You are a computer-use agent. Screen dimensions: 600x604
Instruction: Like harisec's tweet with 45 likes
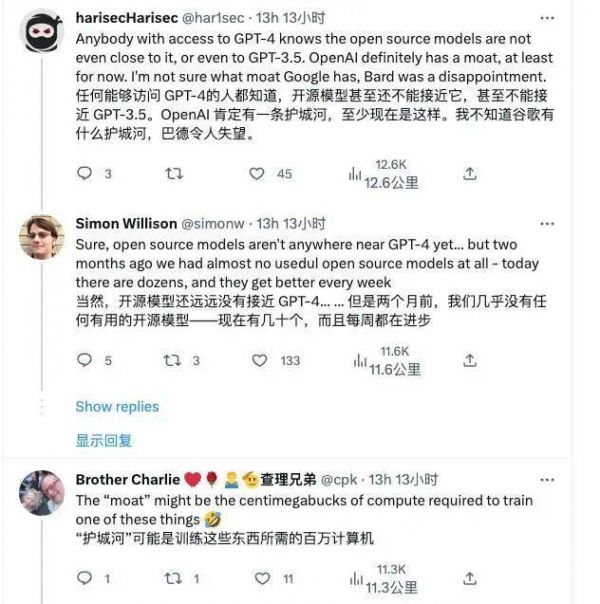pyautogui.click(x=258, y=174)
